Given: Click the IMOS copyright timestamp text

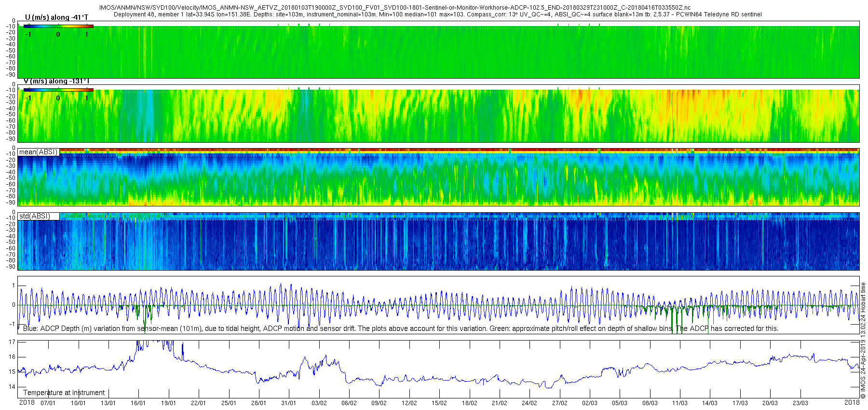Looking at the screenshot, I should coord(863,341).
